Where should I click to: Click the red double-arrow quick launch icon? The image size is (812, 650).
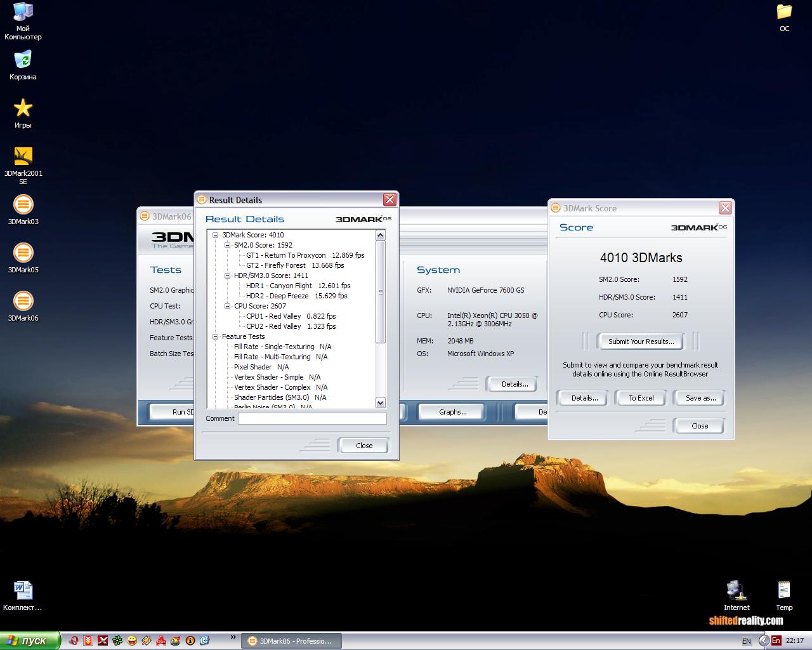[89, 640]
